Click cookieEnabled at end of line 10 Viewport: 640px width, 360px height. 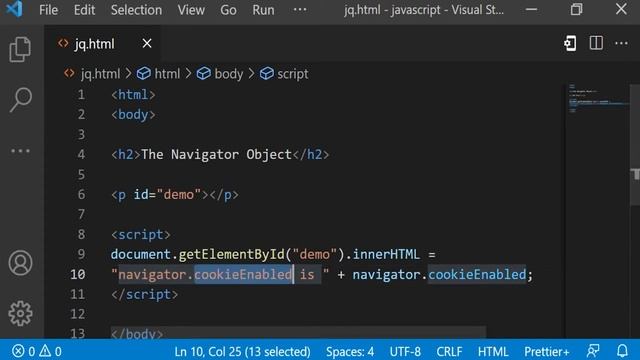477,274
